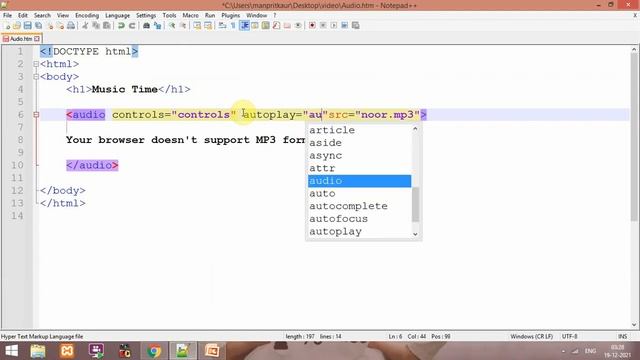This screenshot has width=640, height=360.
Task: Start recording a macro
Action: pos(312,25)
